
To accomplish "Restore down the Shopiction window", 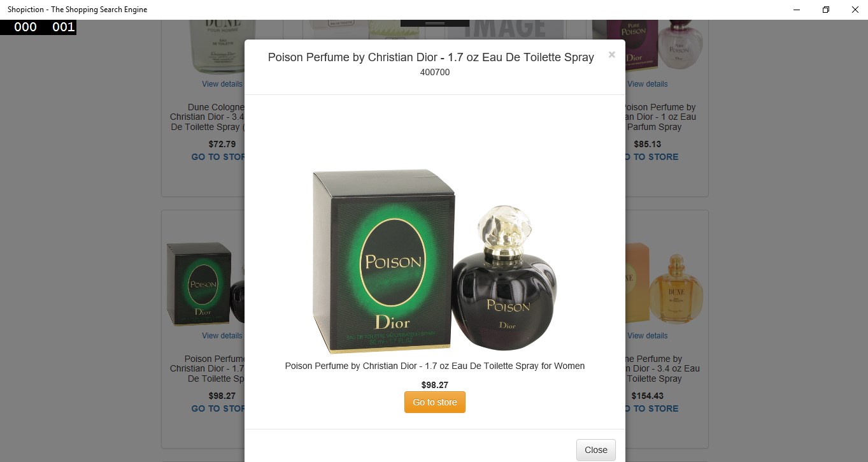I will point(826,10).
